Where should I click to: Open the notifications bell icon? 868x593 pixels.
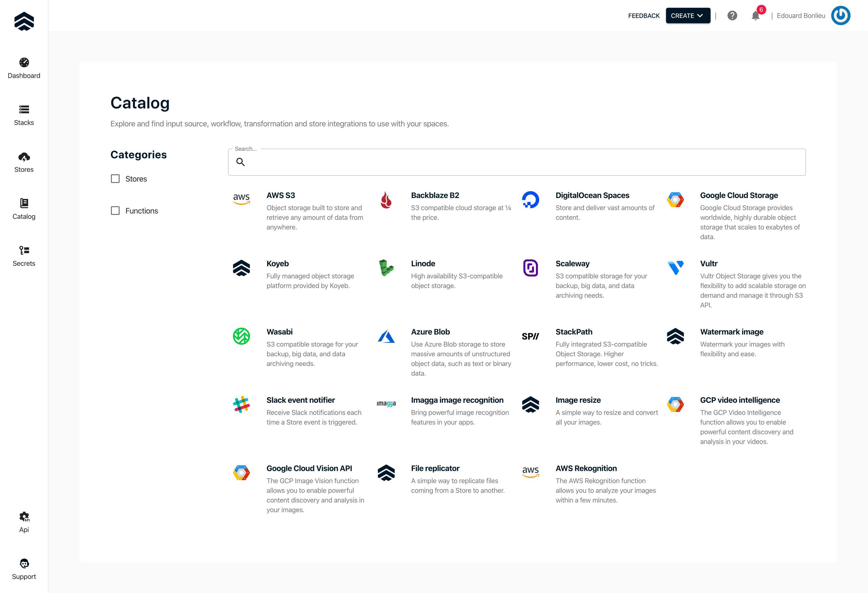[x=755, y=16]
